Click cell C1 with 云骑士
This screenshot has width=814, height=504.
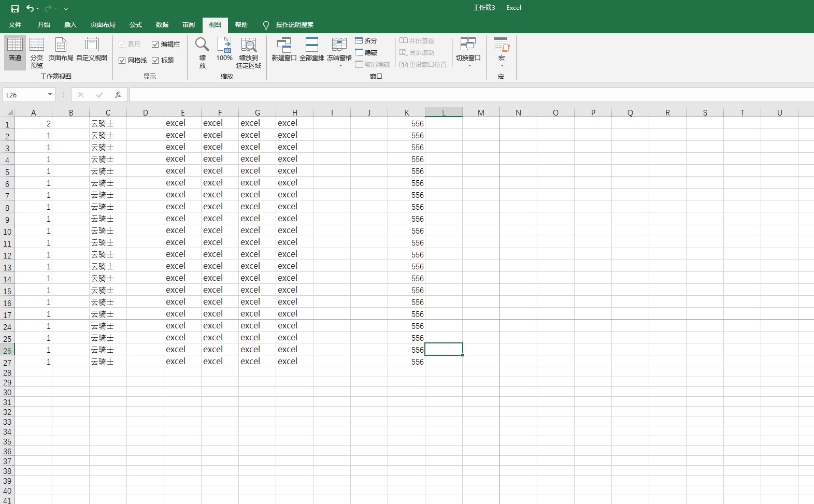[x=108, y=123]
